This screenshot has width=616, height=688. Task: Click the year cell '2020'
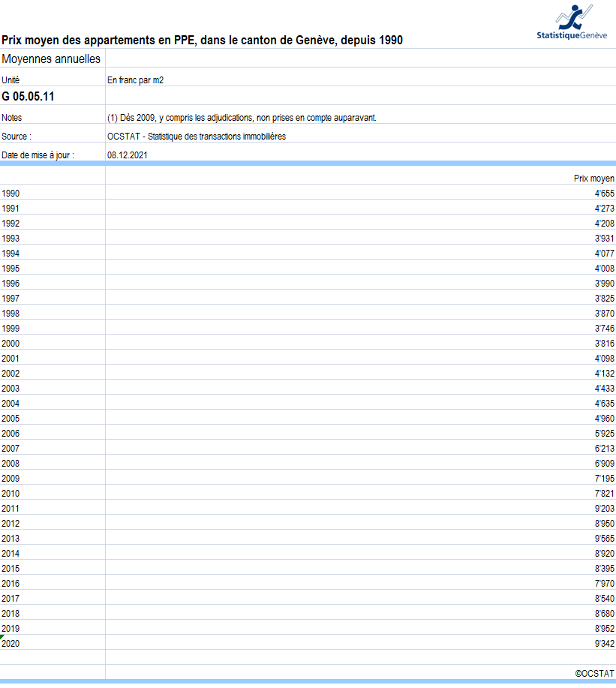tap(11, 643)
